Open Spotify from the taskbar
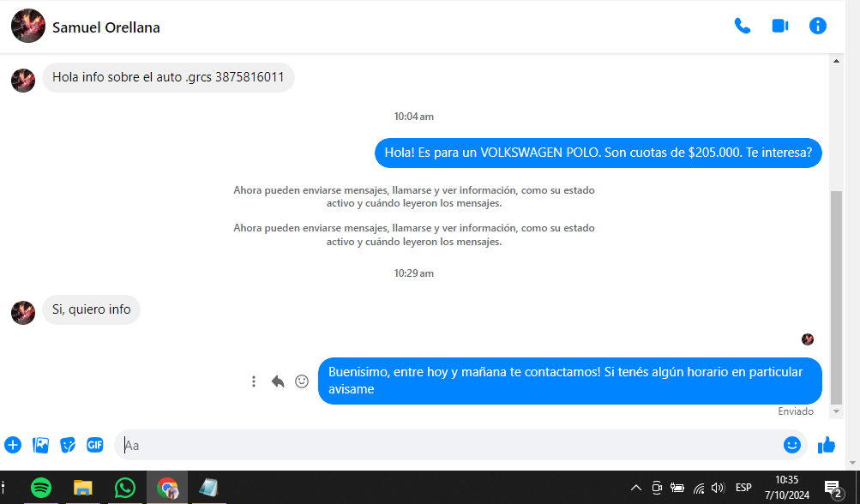 click(41, 488)
